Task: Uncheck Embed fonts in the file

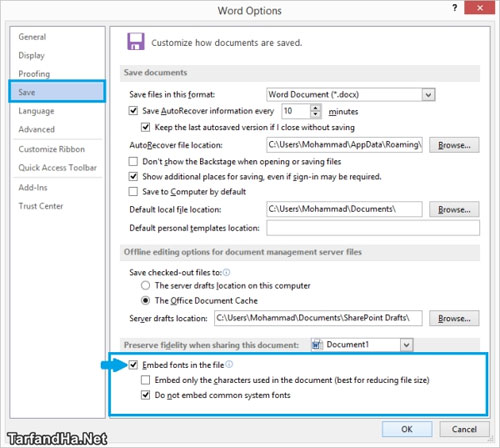Action: coord(133,365)
